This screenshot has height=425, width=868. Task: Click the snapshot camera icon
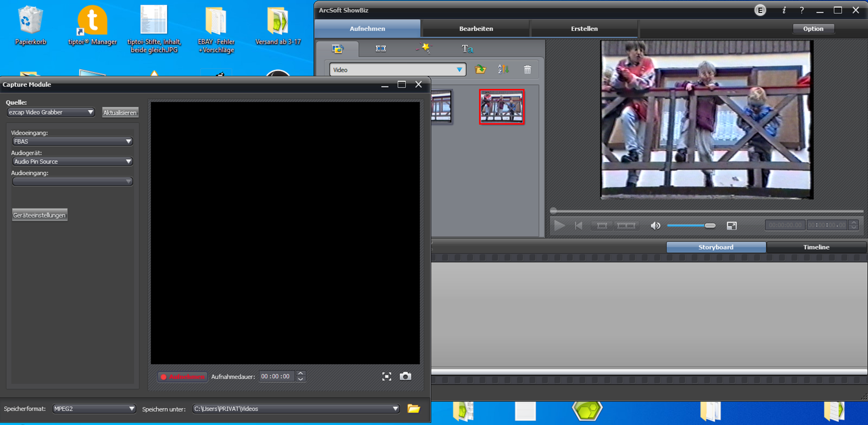[405, 376]
